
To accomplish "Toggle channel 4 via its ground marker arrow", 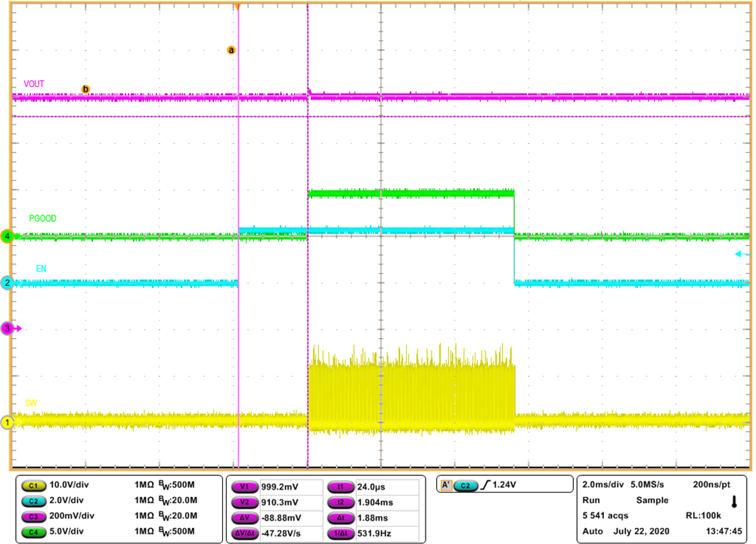I will coord(6,236).
